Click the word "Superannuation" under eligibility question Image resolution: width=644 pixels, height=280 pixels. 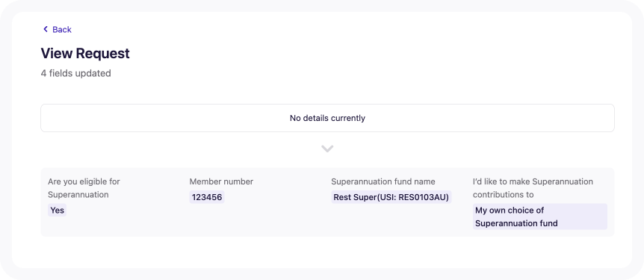[x=78, y=195]
